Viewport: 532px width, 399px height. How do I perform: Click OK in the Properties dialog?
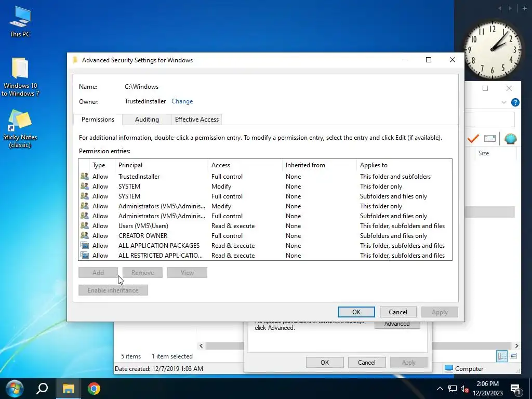pyautogui.click(x=325, y=362)
